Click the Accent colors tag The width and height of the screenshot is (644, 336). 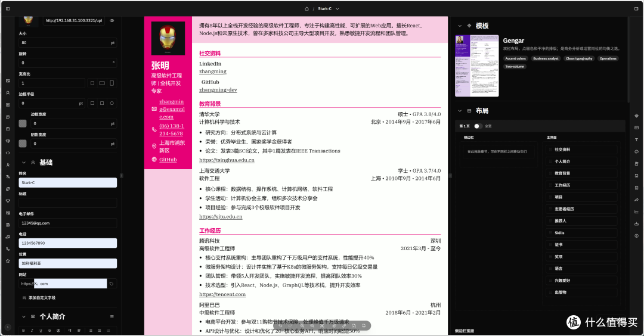[515, 58]
